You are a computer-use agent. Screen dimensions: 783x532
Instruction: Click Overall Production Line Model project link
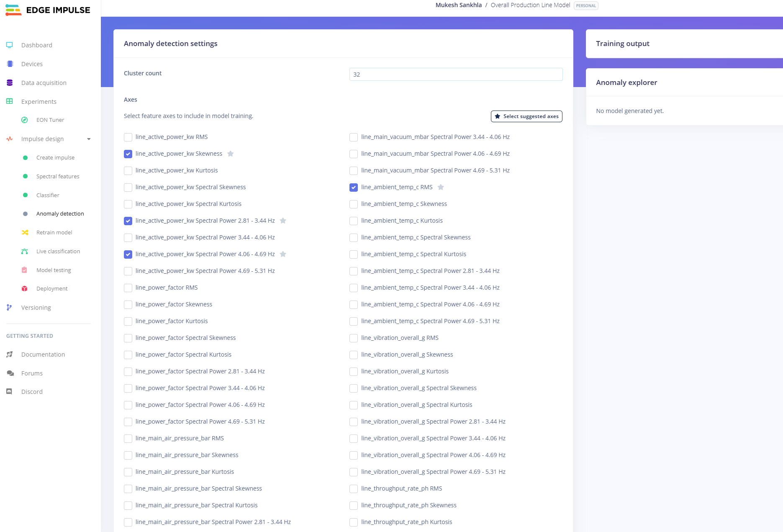530,5
